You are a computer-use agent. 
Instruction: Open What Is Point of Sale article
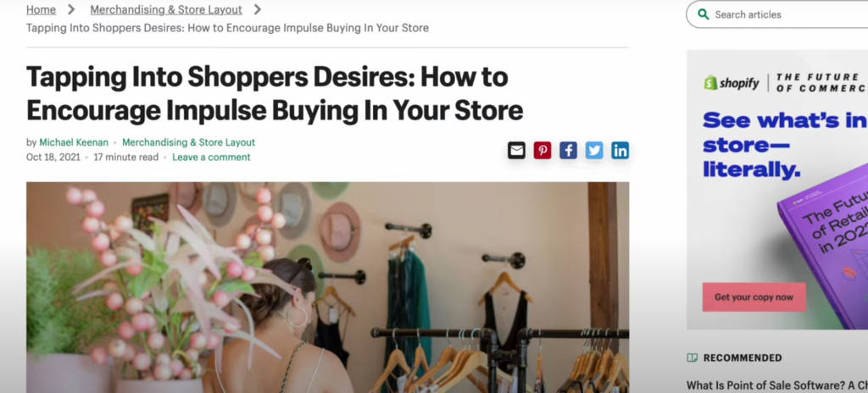coord(777,385)
